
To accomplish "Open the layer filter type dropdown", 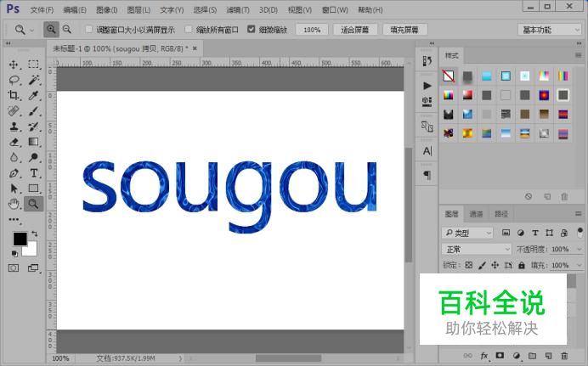I will (x=466, y=233).
